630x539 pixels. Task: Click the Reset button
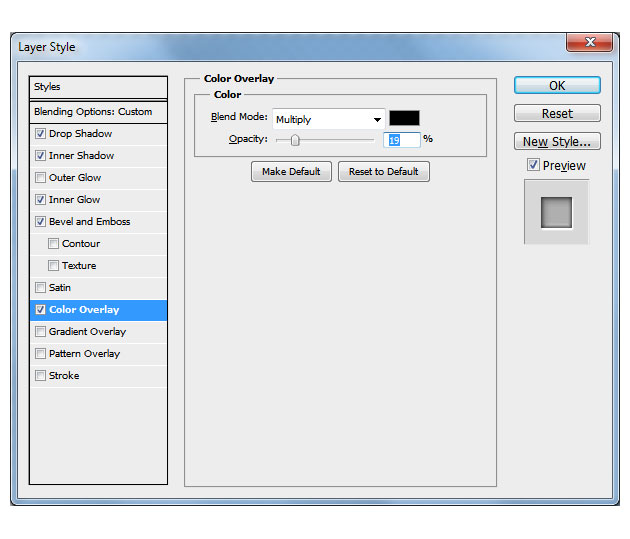pyautogui.click(x=557, y=113)
